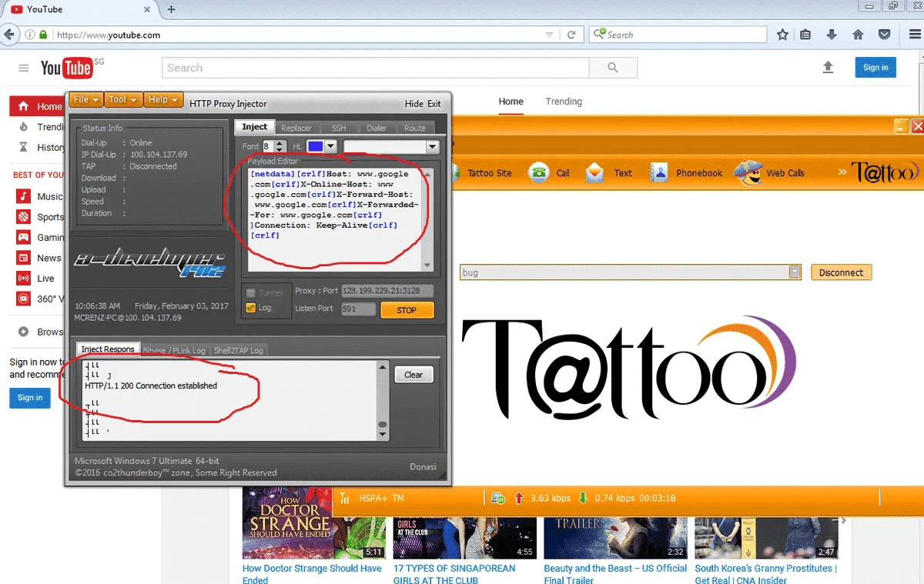This screenshot has height=584, width=924.
Task: Open the Firefox URL history dropdown arrow
Action: pos(549,35)
